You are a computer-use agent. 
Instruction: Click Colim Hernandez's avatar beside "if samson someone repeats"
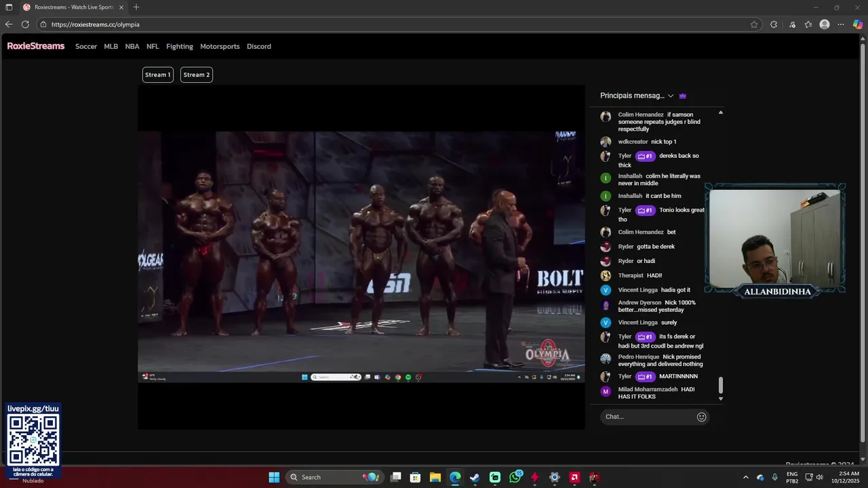pyautogui.click(x=606, y=117)
